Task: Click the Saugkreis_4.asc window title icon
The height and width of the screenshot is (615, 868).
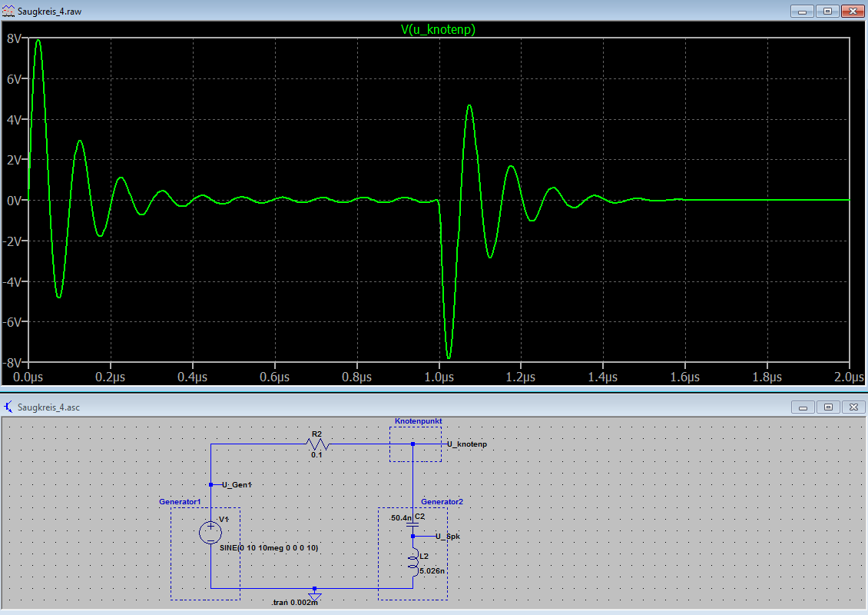Action: (8, 407)
